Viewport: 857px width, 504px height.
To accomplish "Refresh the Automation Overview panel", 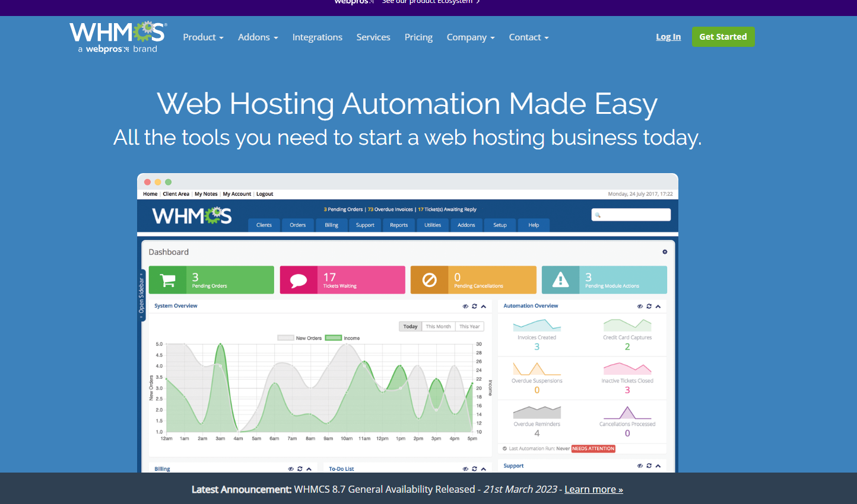I will [x=649, y=307].
